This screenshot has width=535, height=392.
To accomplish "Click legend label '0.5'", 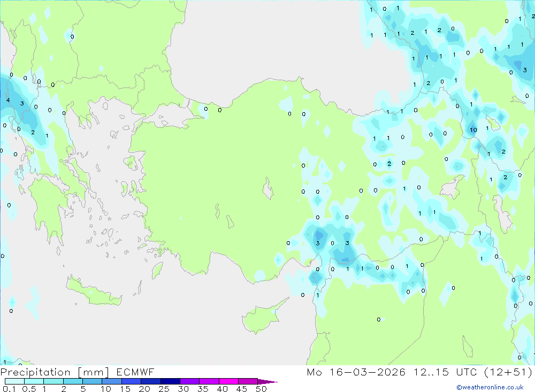I will 29,389.
